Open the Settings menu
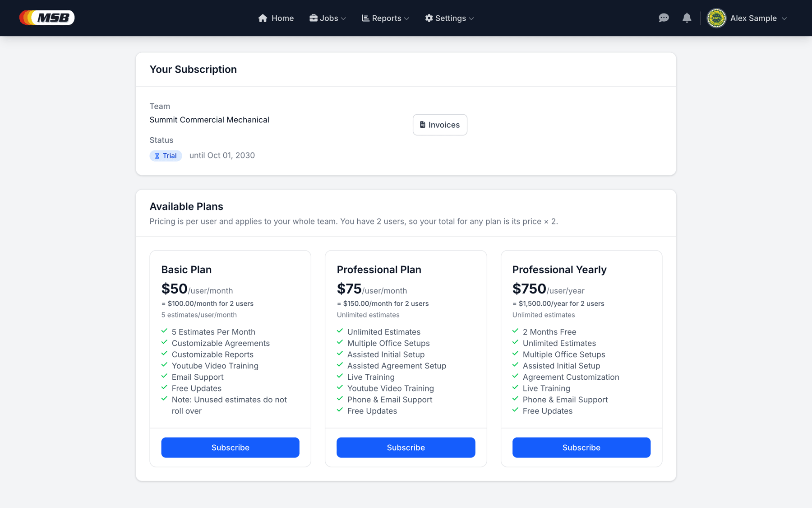Viewport: 812px width, 508px height. click(449, 18)
